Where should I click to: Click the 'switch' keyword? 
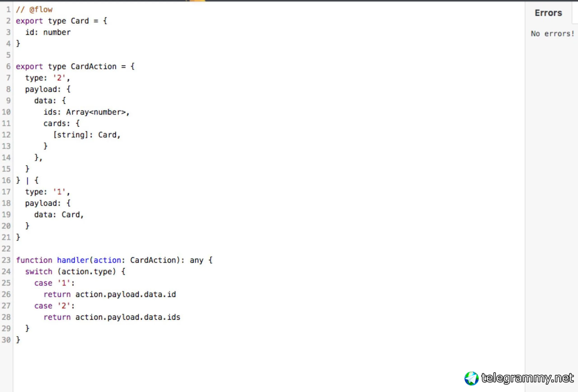coord(39,272)
